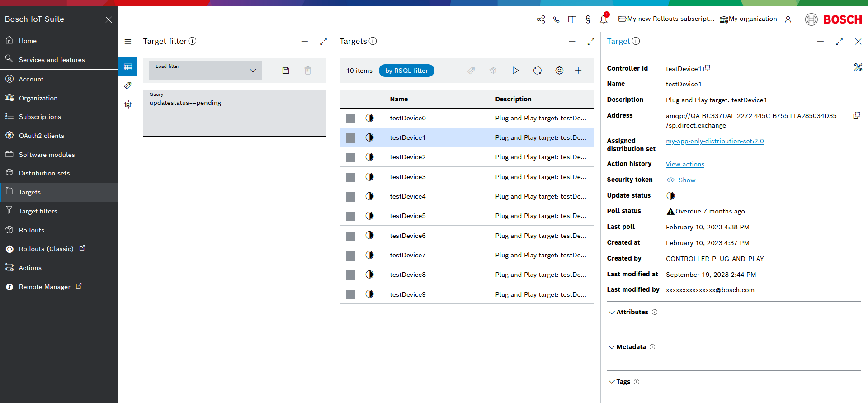Go to Rollouts in the sidebar
Screen dimensions: 868x403
[32, 230]
